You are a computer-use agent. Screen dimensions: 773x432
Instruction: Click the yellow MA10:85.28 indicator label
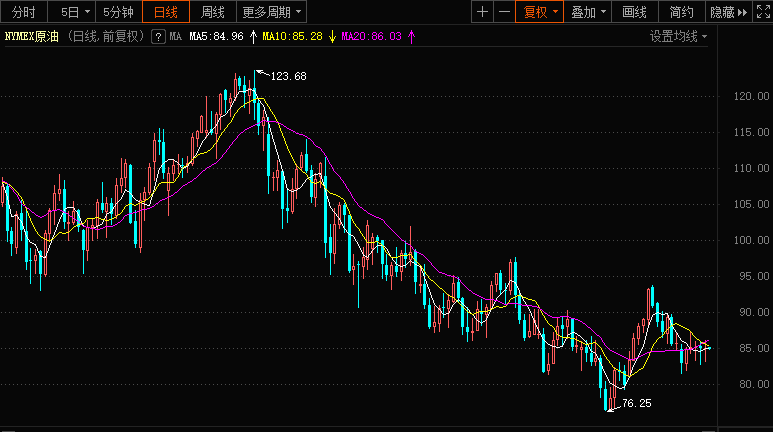pyautogui.click(x=292, y=36)
